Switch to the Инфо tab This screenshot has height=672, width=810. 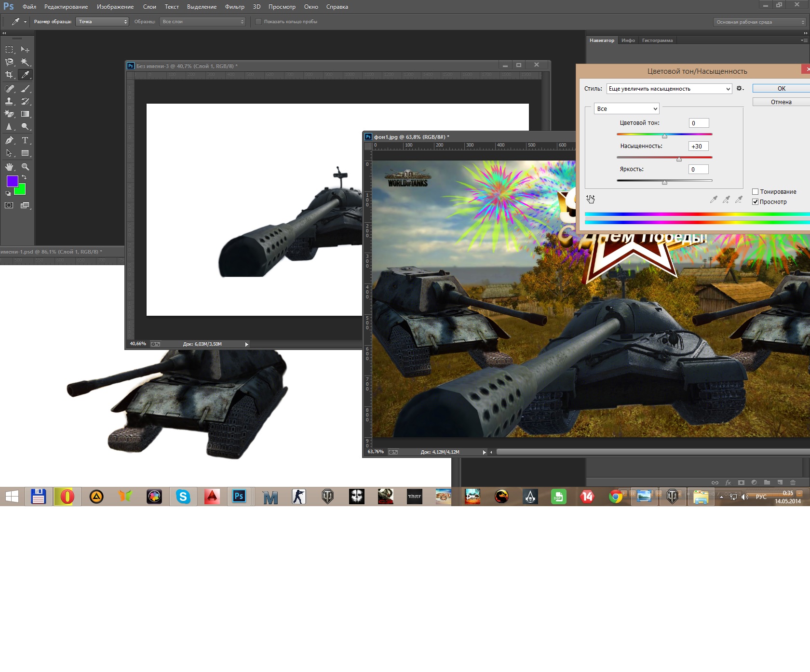click(x=628, y=40)
